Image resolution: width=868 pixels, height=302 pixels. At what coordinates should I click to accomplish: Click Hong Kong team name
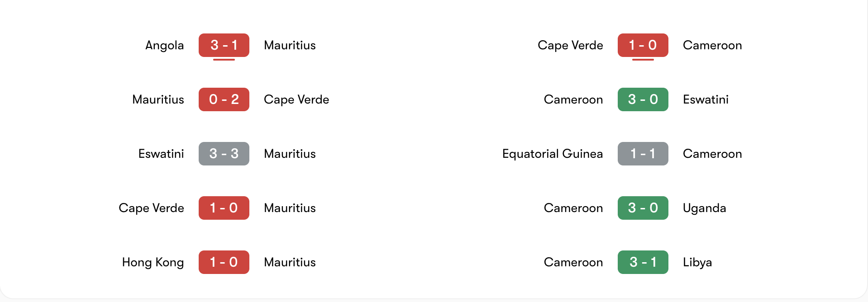(x=153, y=263)
